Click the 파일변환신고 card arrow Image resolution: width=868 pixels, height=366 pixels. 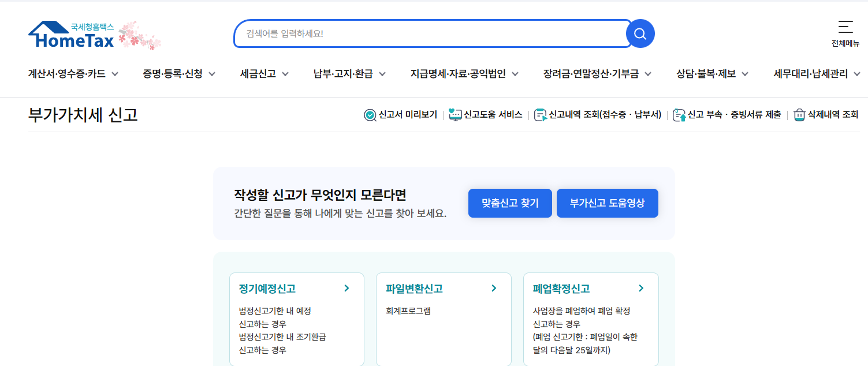493,288
